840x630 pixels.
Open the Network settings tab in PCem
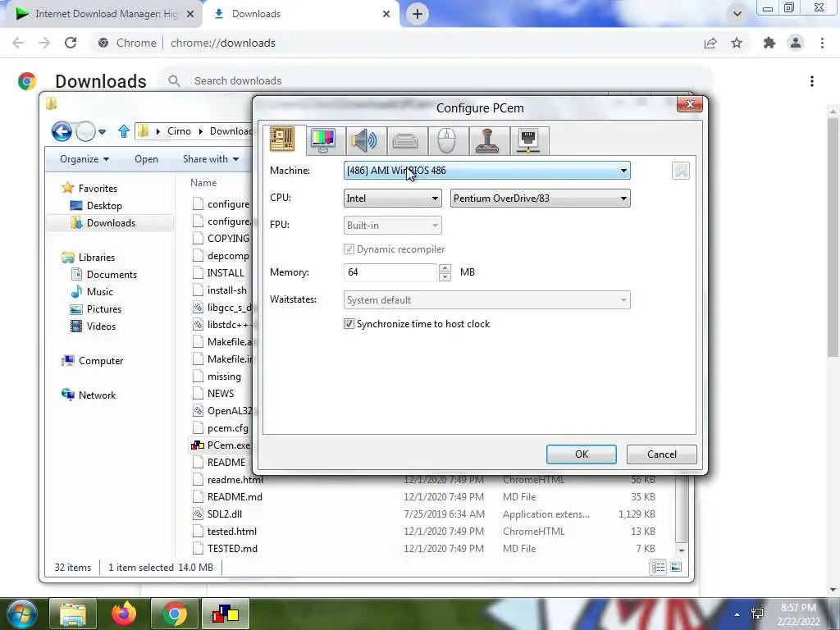(x=528, y=140)
